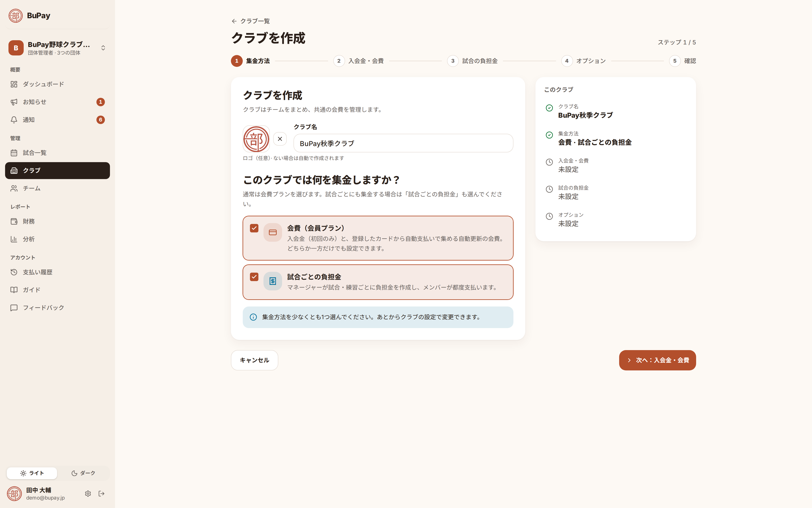This screenshot has width=812, height=508.
Task: Click the club logo thumbnail
Action: tap(256, 139)
